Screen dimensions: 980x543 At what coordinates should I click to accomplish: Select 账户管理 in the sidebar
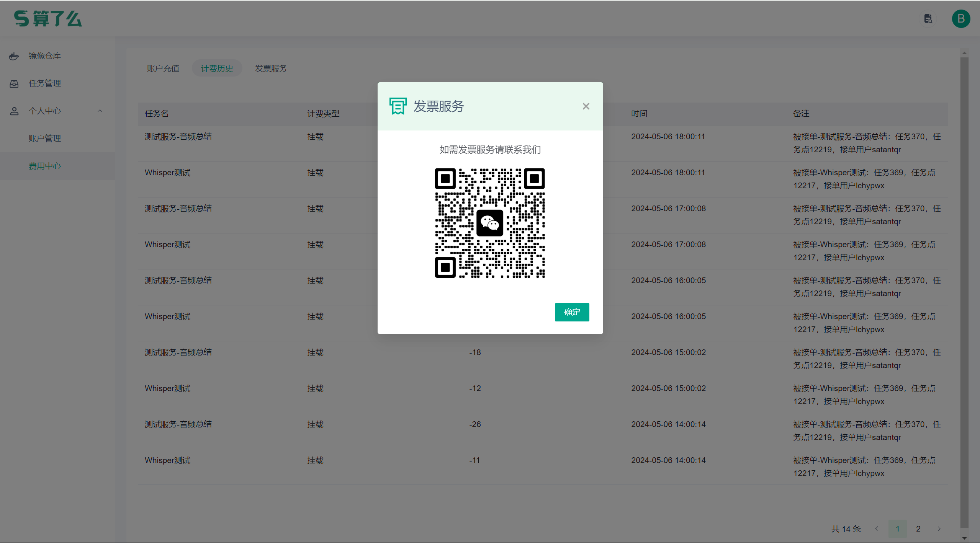(x=44, y=138)
